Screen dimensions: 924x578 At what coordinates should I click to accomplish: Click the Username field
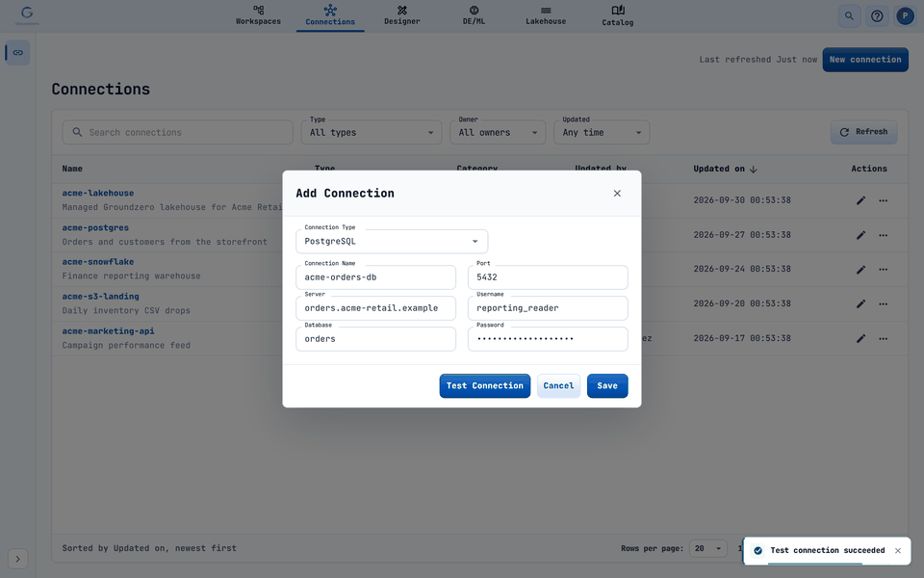(548, 308)
